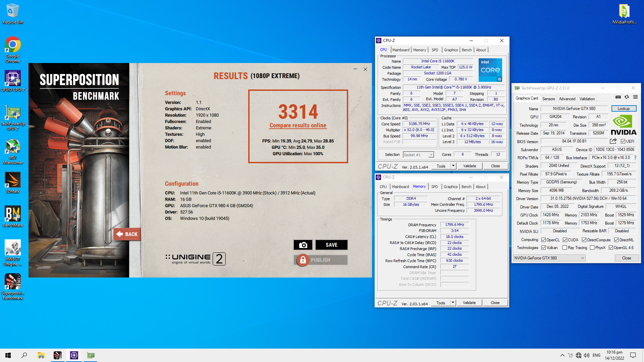Open NVidiaProfile desktop file icon
Screen dimensions: 644x362
624,14
